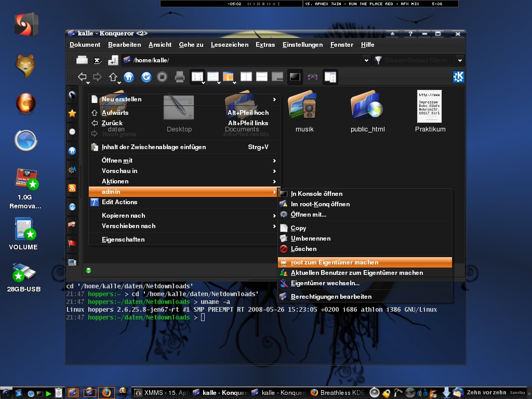Select the icon view mode button
The image size is (532, 399).
click(x=197, y=77)
